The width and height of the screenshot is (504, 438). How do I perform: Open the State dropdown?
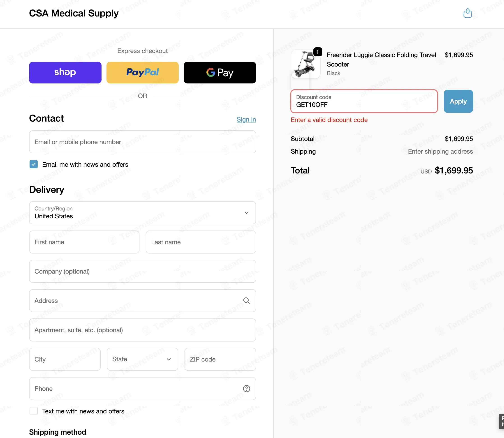[x=143, y=359]
